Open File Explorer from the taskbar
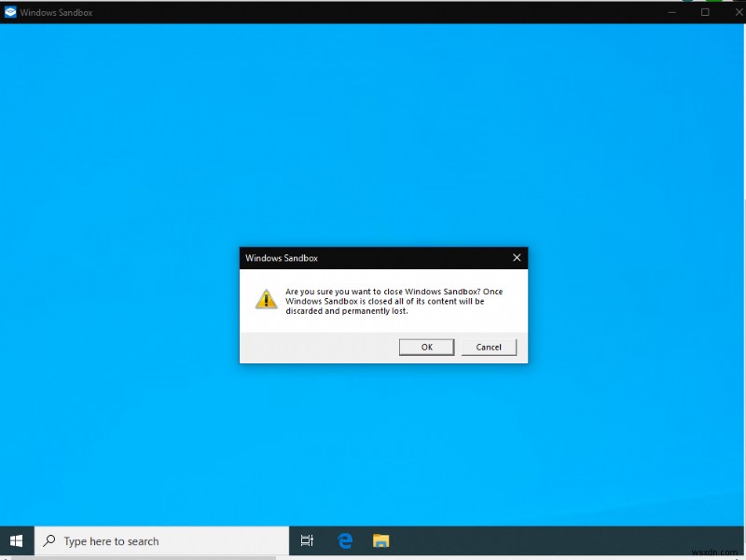Viewport: 746px width, 560px height. pos(380,540)
